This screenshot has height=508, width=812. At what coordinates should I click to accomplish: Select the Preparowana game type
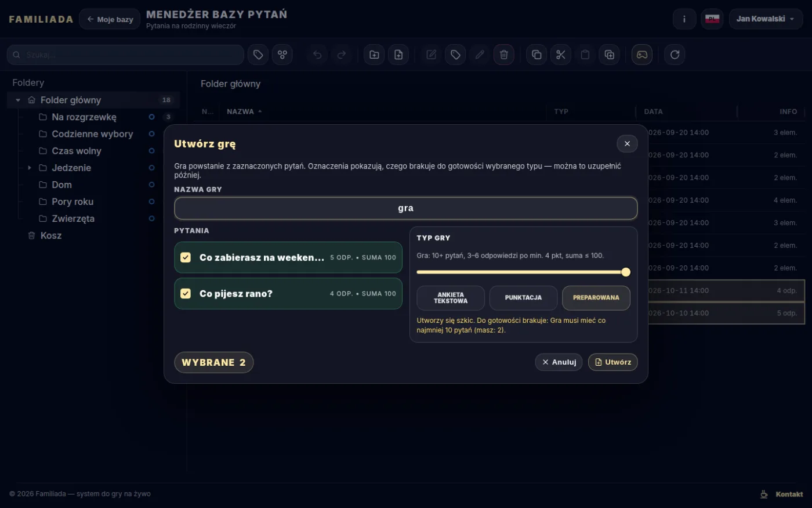(x=596, y=298)
